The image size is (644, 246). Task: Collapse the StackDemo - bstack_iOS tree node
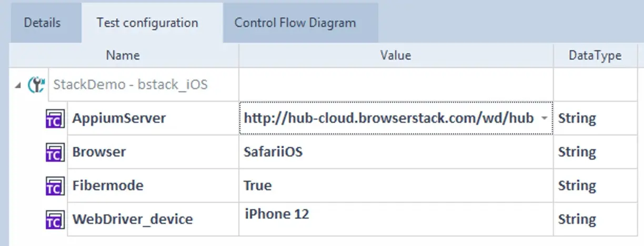(x=18, y=85)
